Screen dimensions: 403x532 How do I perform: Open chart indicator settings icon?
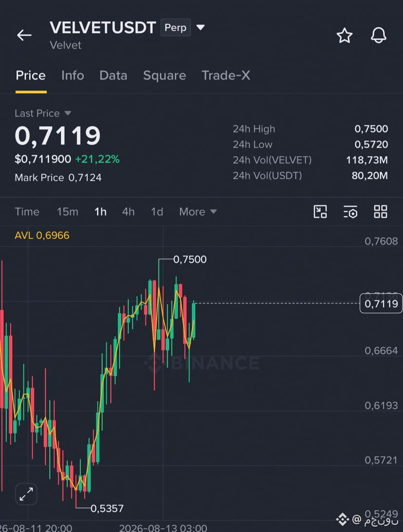350,212
